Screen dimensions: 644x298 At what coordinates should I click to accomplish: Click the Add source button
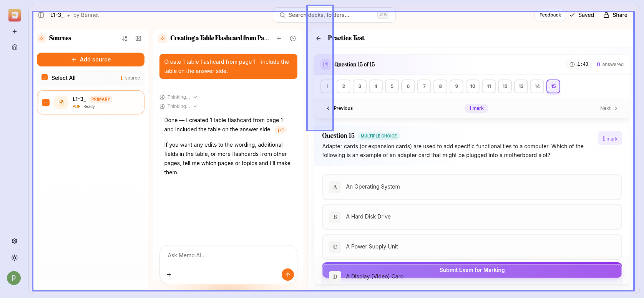point(91,60)
